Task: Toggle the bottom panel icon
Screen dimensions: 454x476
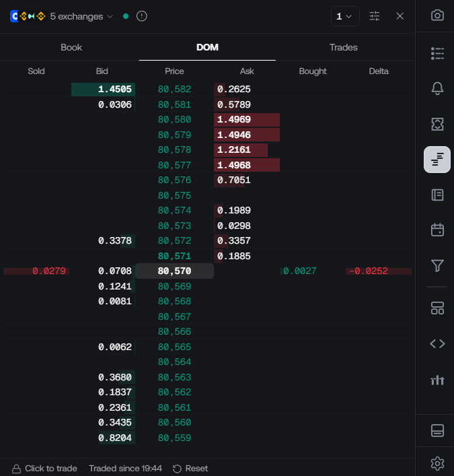Action: click(x=437, y=430)
